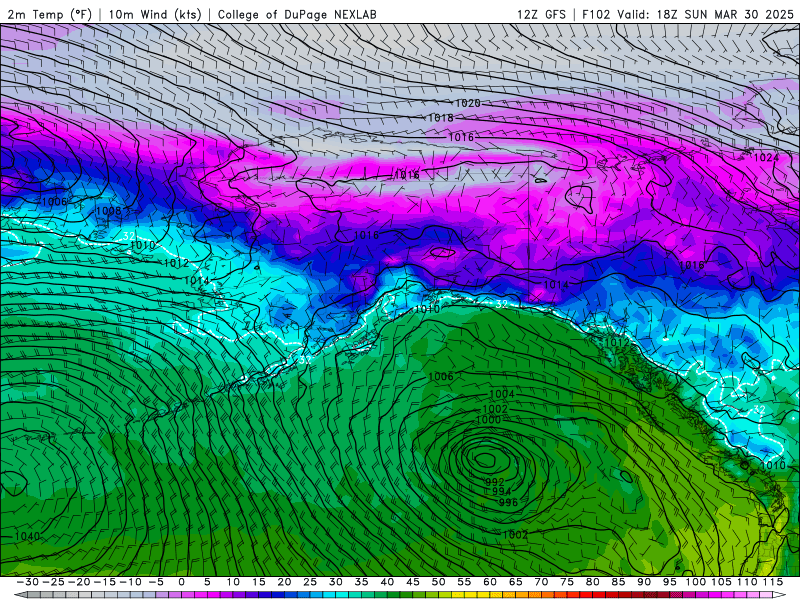Image resolution: width=800 pixels, height=600 pixels.
Task: Click the 50 color scale tick label
Action: click(x=438, y=582)
